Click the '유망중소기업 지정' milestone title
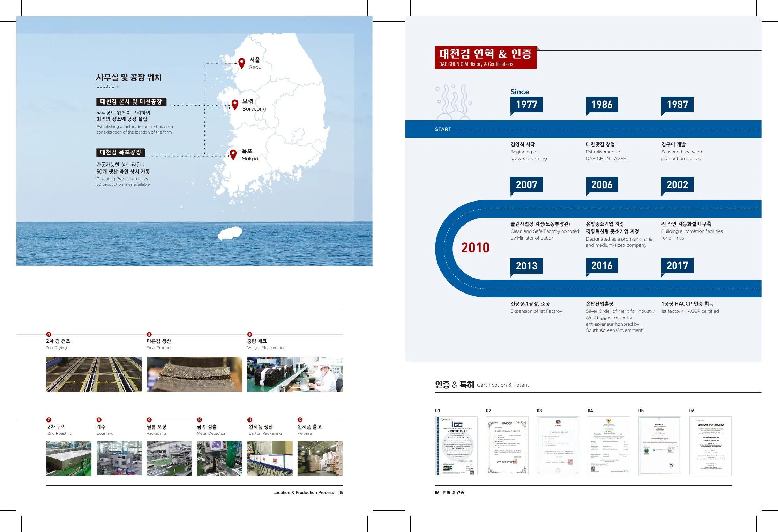The height and width of the screenshot is (532, 778). 605,224
